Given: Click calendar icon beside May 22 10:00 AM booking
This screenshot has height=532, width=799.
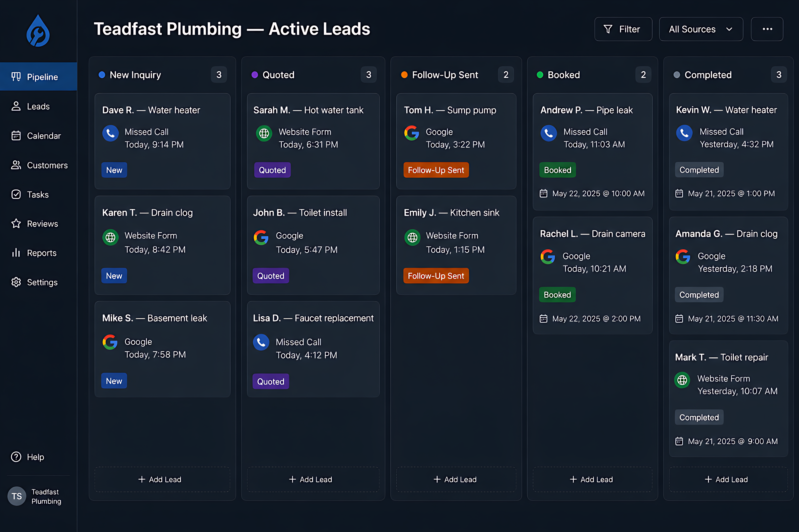Looking at the screenshot, I should coord(544,193).
